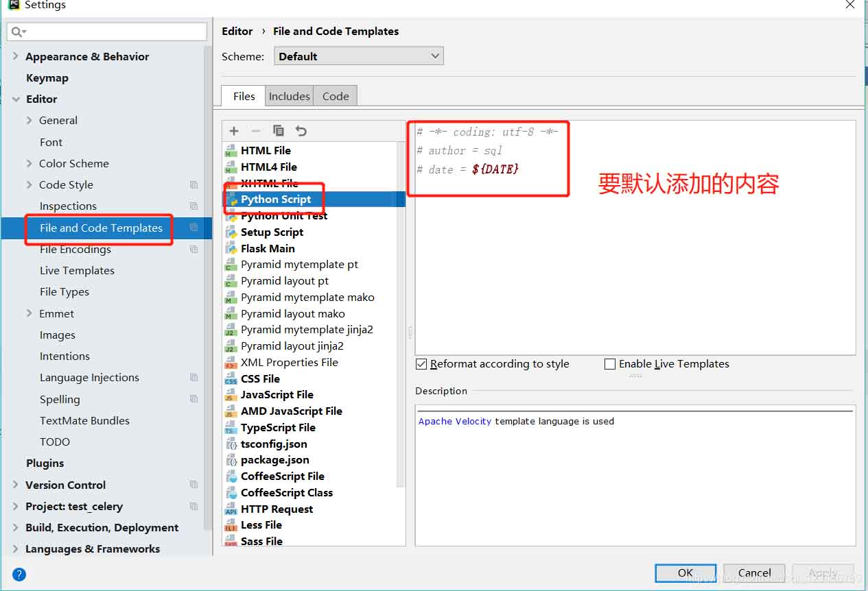Screen dimensions: 868x591
Task: Click the reset to default arrow icon
Action: tap(301, 130)
